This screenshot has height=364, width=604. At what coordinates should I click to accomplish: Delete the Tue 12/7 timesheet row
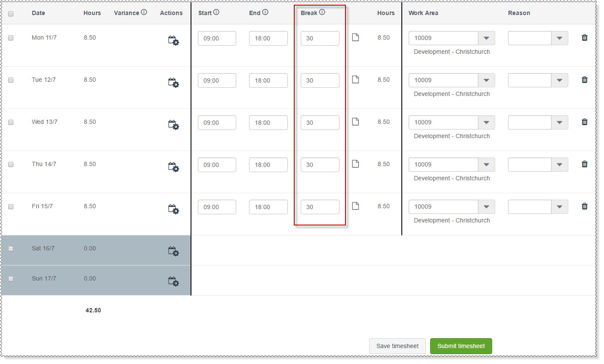[584, 80]
